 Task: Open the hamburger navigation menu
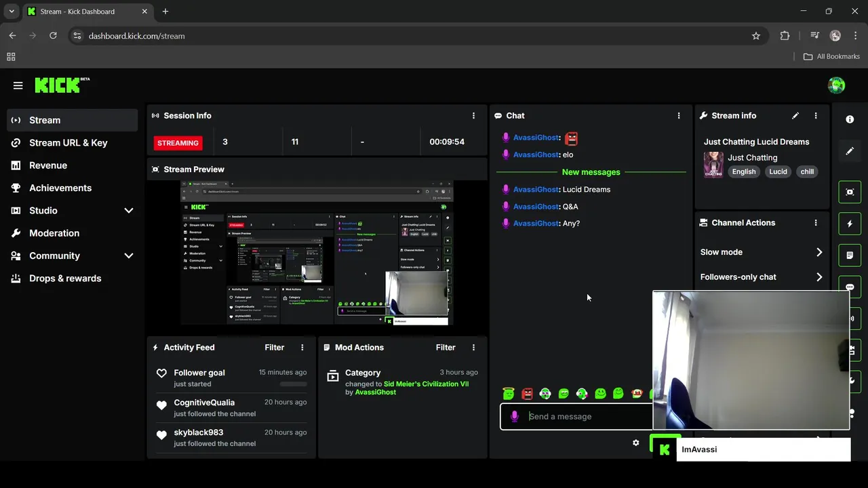[x=18, y=85]
